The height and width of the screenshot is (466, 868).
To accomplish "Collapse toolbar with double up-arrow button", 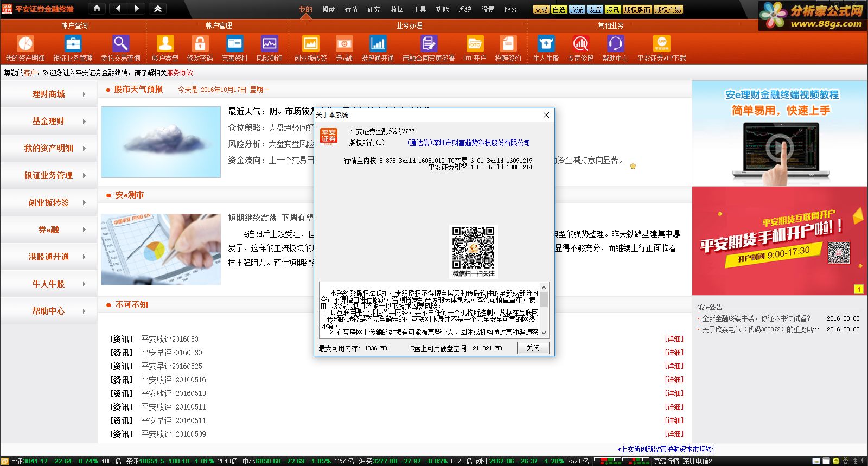I will [157, 9].
